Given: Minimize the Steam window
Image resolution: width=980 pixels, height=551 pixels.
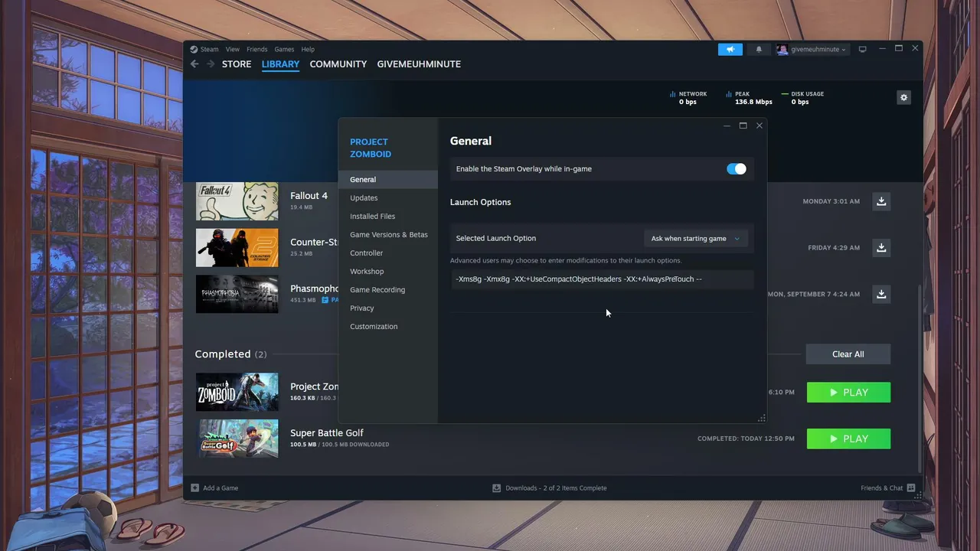Looking at the screenshot, I should tap(882, 48).
